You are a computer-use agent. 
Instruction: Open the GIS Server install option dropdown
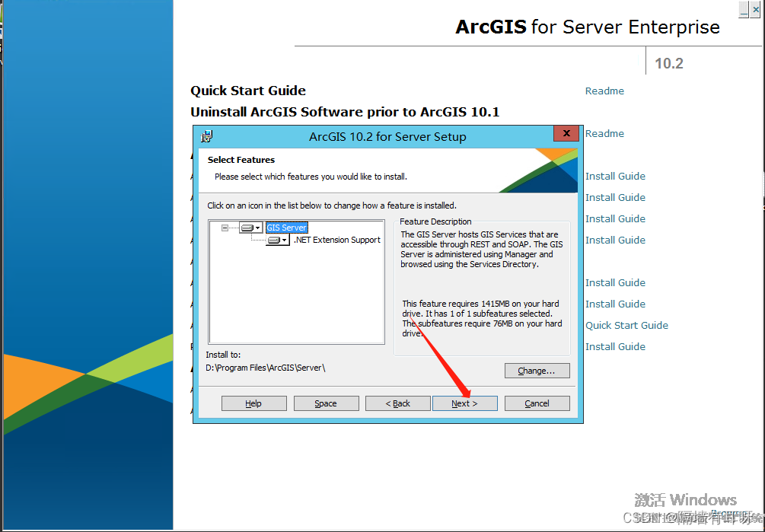[x=257, y=227]
